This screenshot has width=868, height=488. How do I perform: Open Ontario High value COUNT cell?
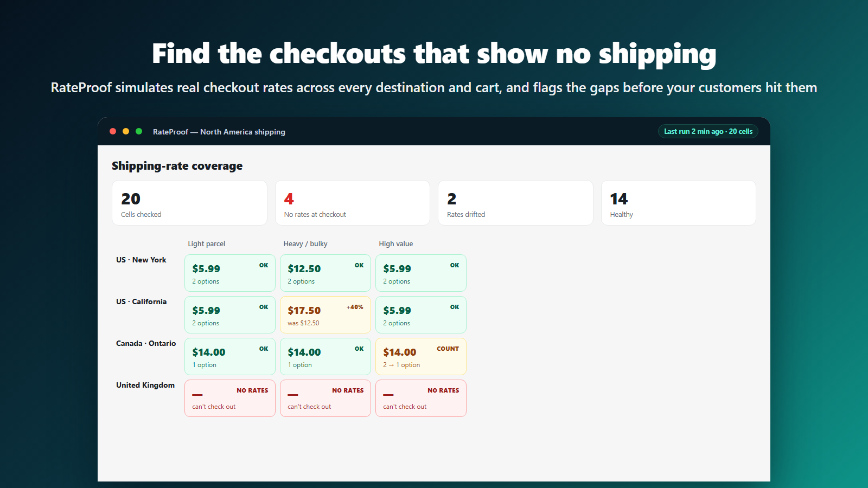[x=421, y=357]
